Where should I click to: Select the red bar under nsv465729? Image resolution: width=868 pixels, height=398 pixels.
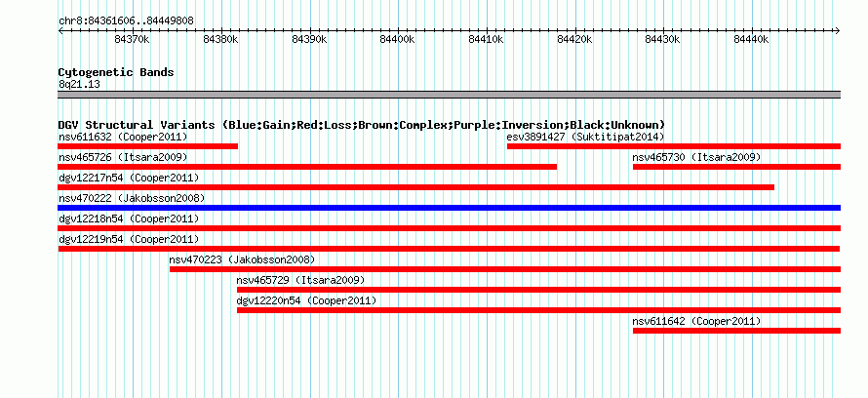(x=538, y=290)
